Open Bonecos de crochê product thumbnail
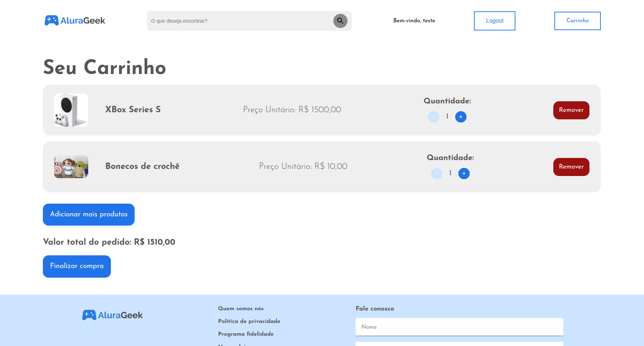This screenshot has height=346, width=644. pyautogui.click(x=71, y=167)
